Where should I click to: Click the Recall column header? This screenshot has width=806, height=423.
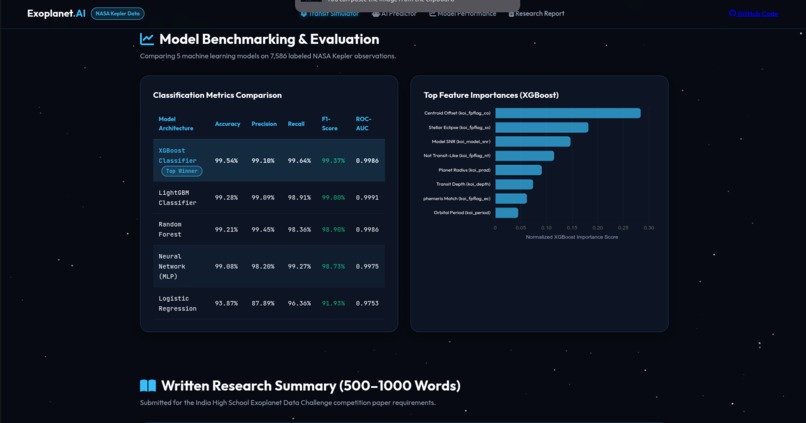(296, 124)
